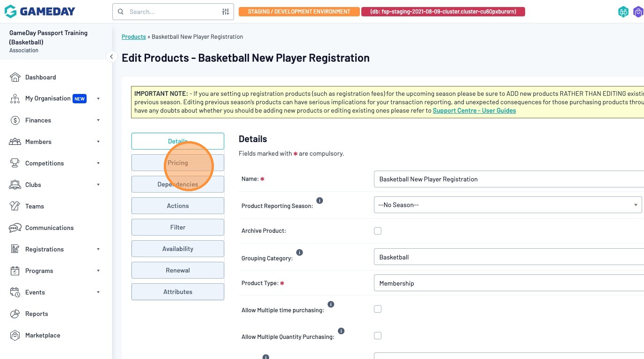Click the Teams jersey icon
The height and width of the screenshot is (359, 644).
click(15, 206)
